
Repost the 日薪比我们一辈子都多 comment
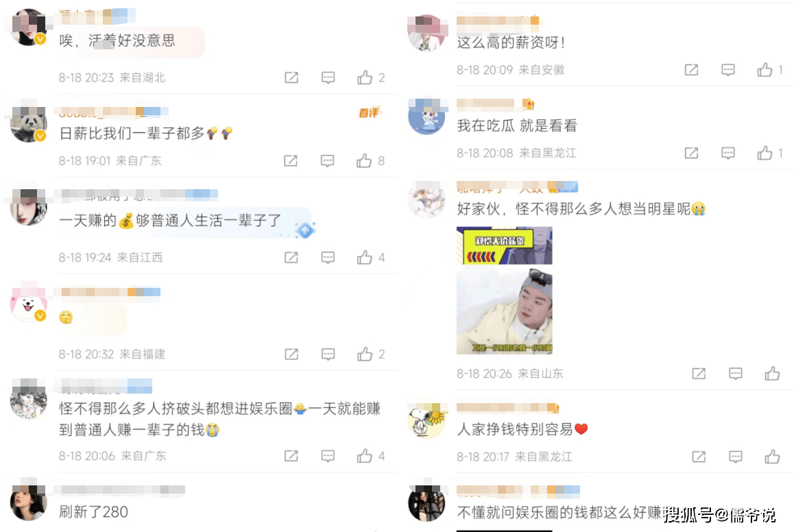point(291,161)
